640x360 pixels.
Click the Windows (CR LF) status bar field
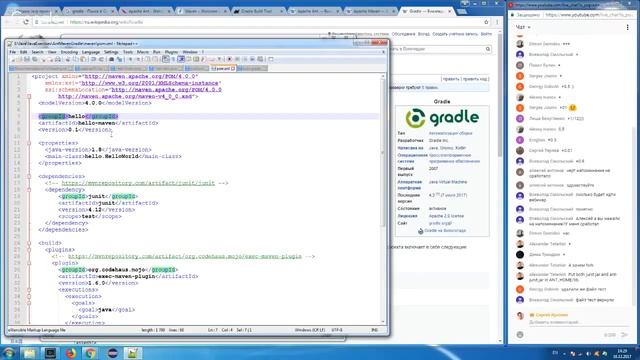(310, 330)
